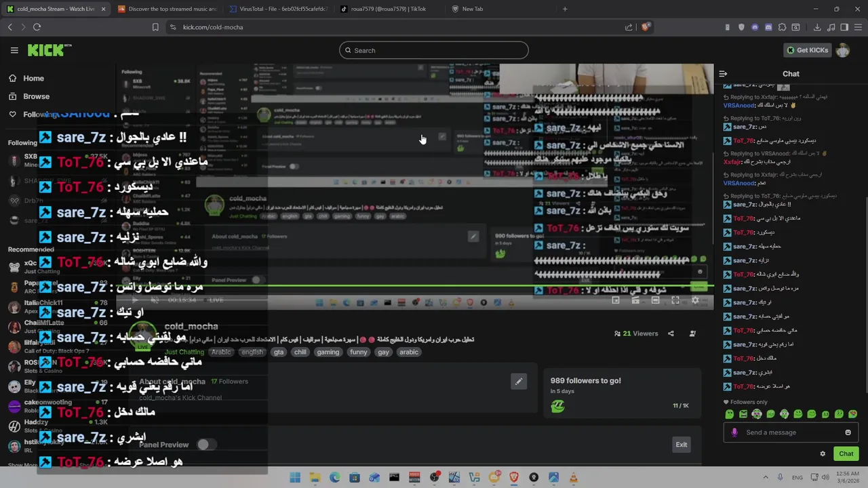Screen dimensions: 868x488
Task: Open the Windows Start menu
Action: pos(295,477)
